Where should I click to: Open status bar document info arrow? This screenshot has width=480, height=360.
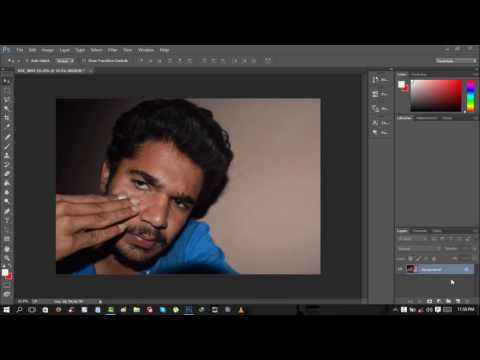point(100,301)
